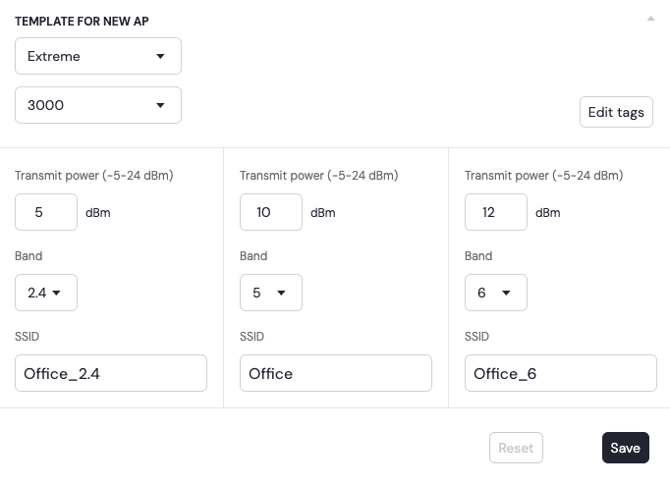Click the arrow in 3000 dropdown
The height and width of the screenshot is (485, 670).
[x=161, y=105]
